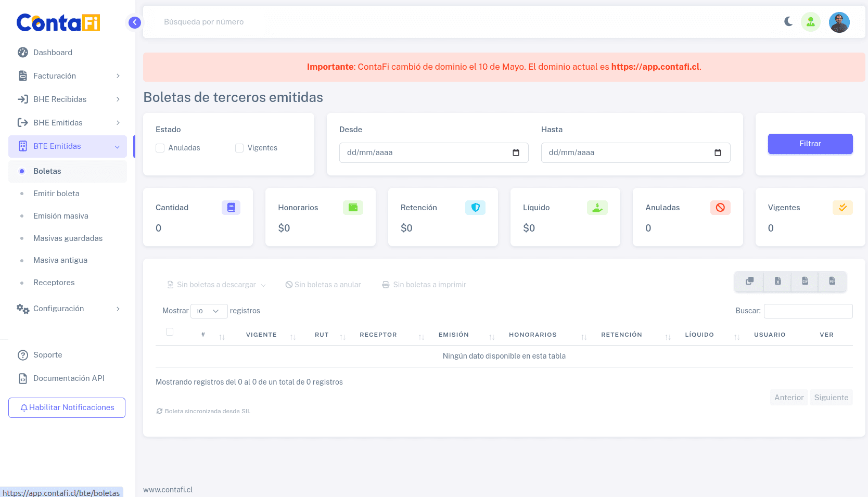868x497 pixels.
Task: Collapse the sidebar with the arrow button
Action: tap(135, 22)
